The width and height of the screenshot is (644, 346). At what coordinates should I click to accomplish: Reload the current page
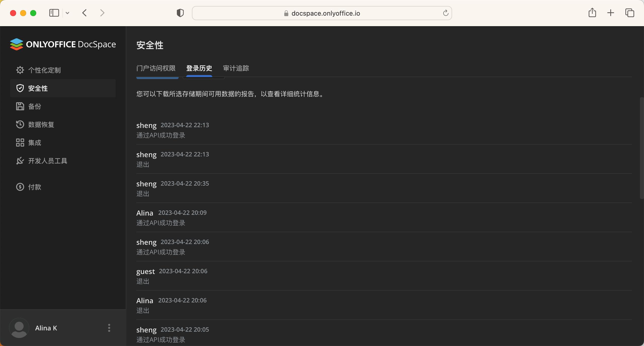(445, 13)
